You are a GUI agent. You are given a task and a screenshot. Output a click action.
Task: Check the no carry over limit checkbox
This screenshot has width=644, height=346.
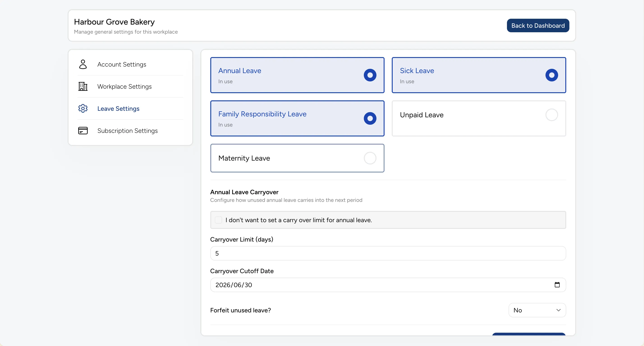click(x=218, y=220)
